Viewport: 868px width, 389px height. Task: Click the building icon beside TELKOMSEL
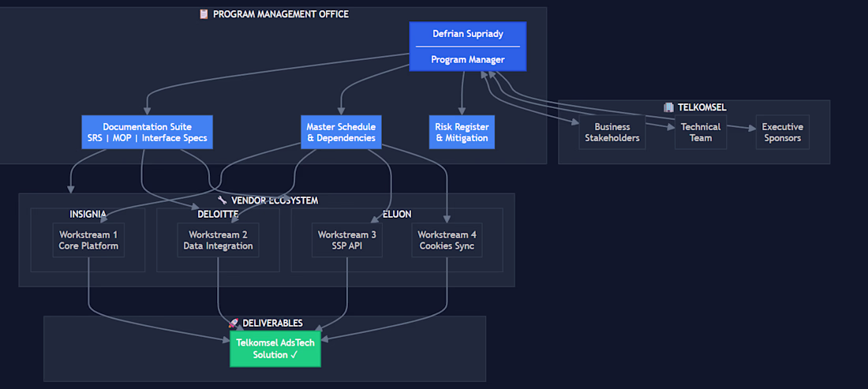tap(668, 107)
